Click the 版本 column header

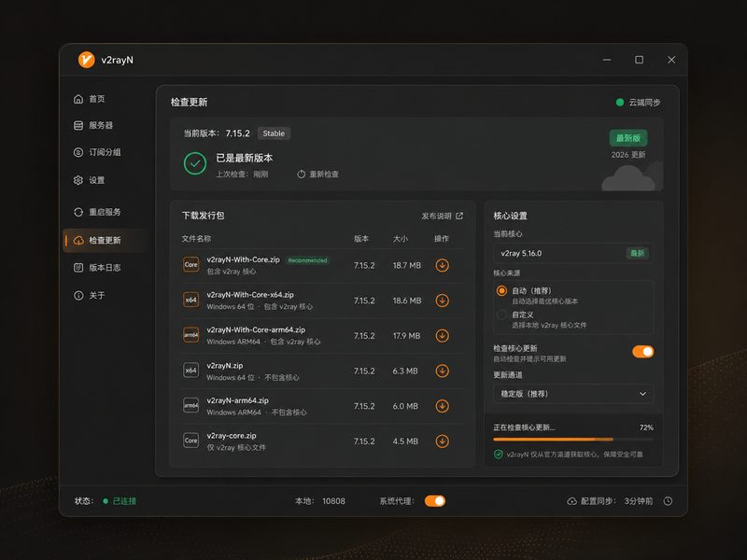[x=361, y=239]
